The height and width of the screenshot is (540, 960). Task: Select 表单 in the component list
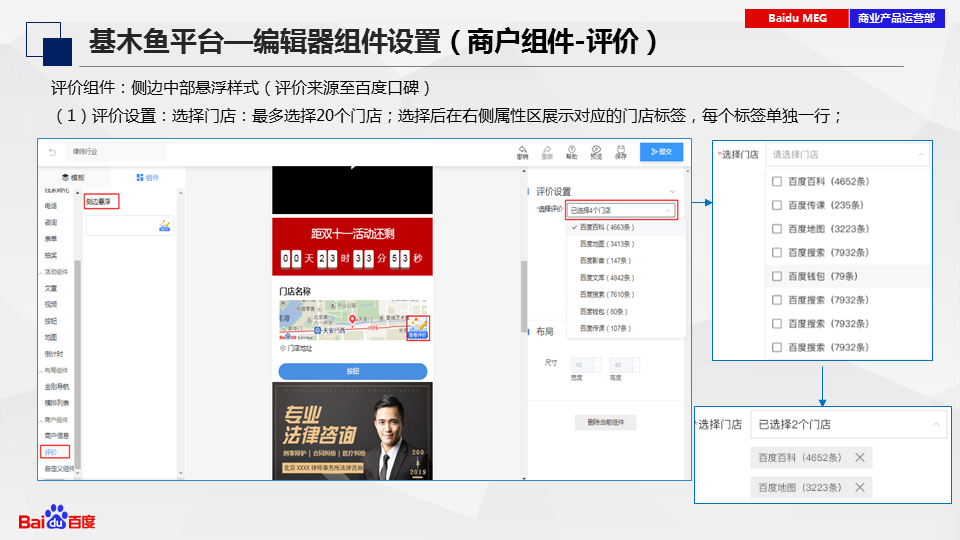[51, 239]
